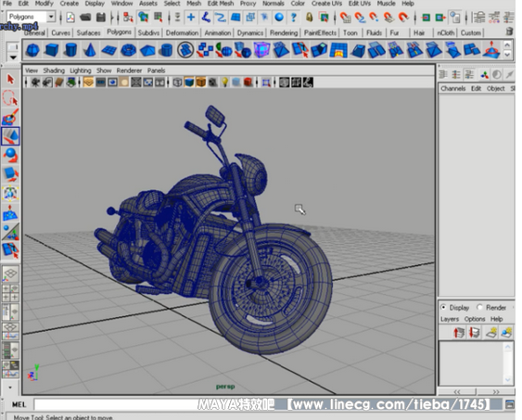Open the Edit Mesh menu

click(x=221, y=4)
